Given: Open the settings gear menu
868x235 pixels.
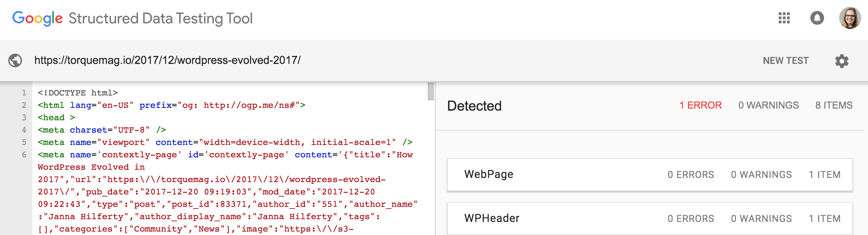Looking at the screenshot, I should 842,61.
